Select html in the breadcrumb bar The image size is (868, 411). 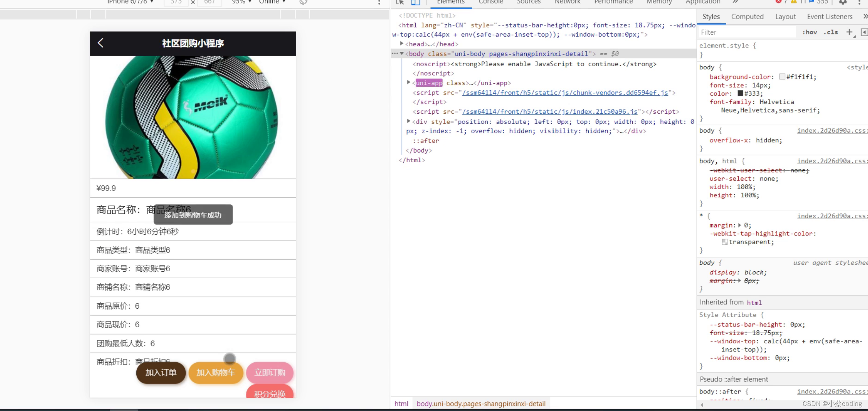[401, 404]
